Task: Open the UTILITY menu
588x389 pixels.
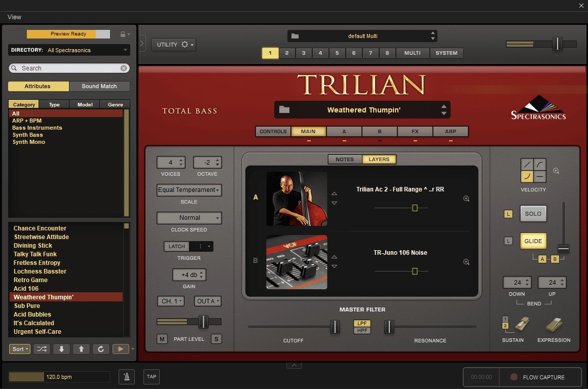Action: point(174,45)
